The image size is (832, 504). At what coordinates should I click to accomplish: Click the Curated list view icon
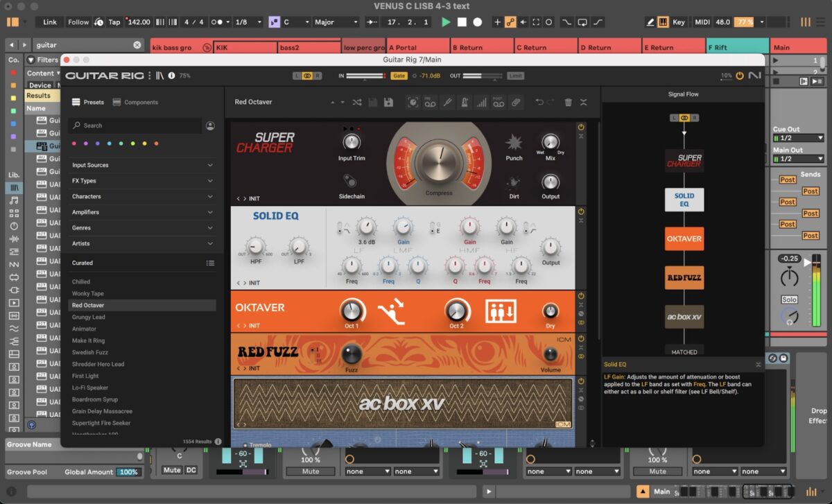(210, 263)
